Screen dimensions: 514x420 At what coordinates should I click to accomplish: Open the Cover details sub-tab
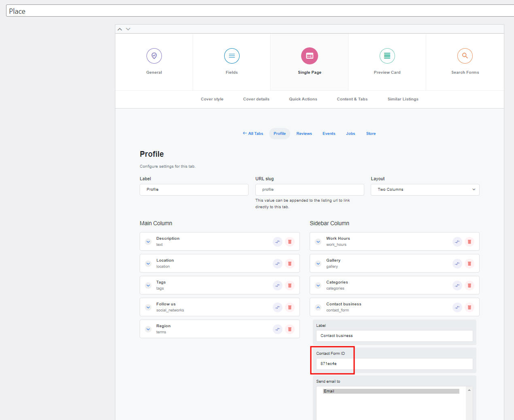(x=256, y=99)
